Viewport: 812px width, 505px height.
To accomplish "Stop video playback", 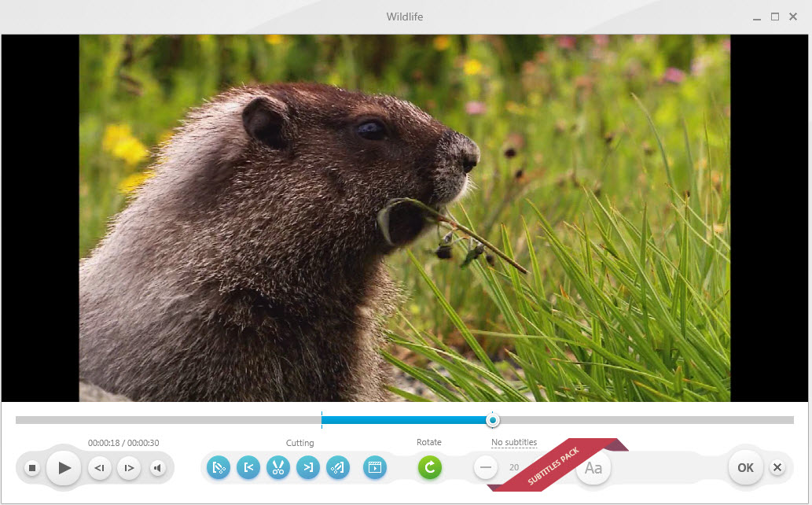I will point(32,468).
